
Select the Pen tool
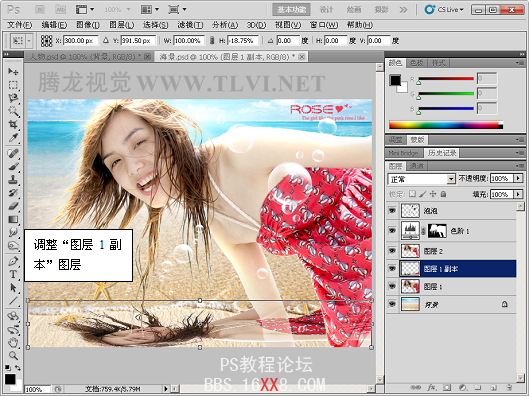pyautogui.click(x=13, y=261)
